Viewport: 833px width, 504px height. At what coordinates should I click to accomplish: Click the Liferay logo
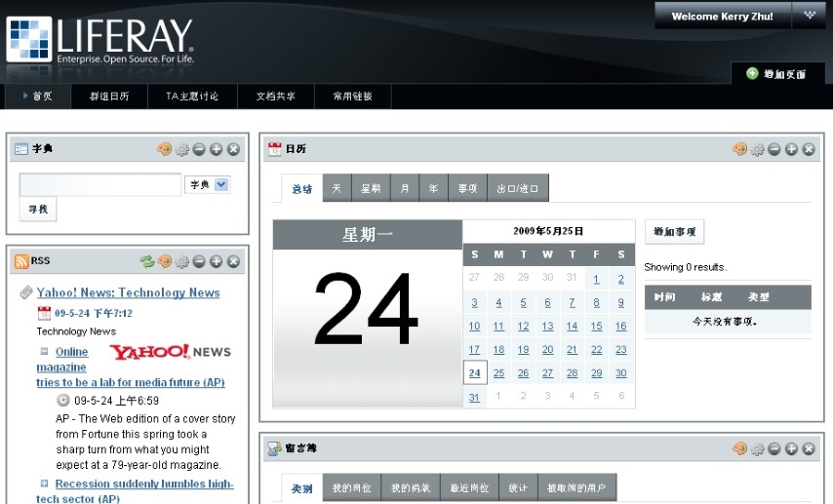coord(100,40)
